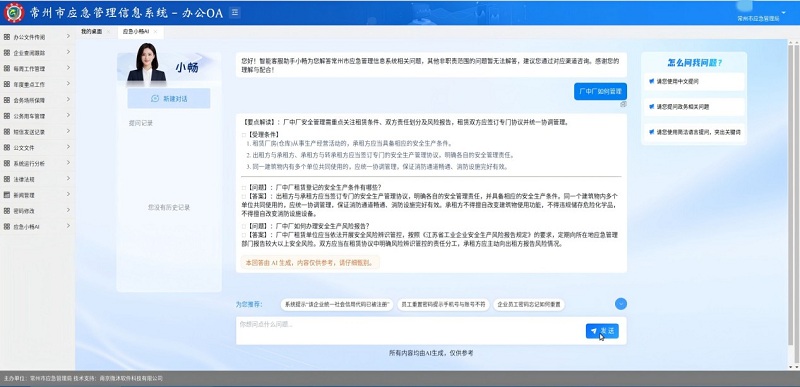This screenshot has width=800, height=387.
Task: Click the sidebar collapse icon beside 办公OA
Action: pos(235,13)
